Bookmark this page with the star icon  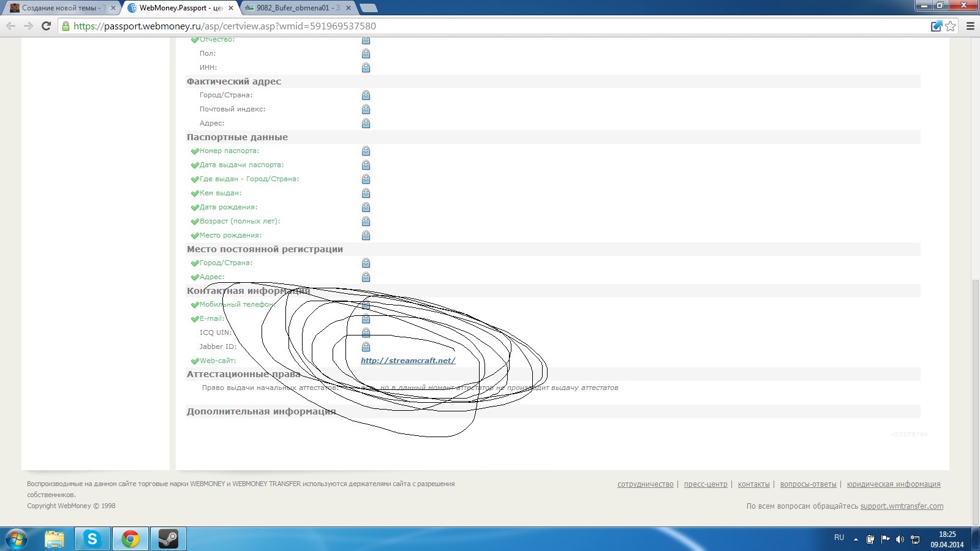pyautogui.click(x=951, y=26)
